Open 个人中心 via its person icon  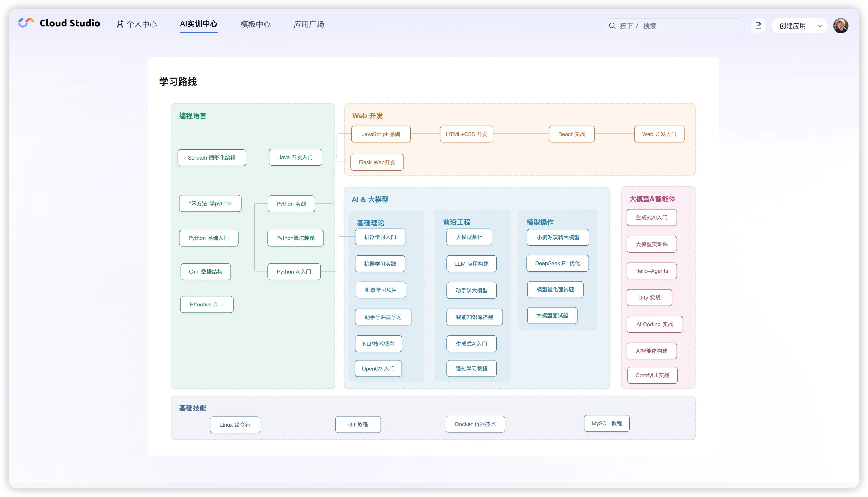point(120,24)
